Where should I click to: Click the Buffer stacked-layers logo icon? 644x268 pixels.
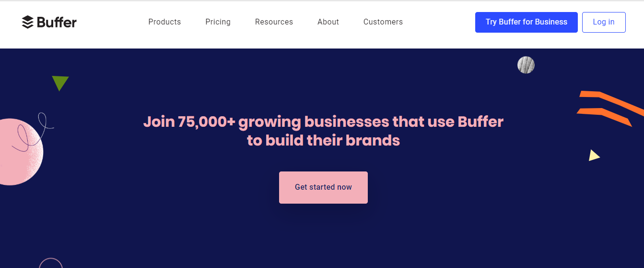pyautogui.click(x=27, y=22)
